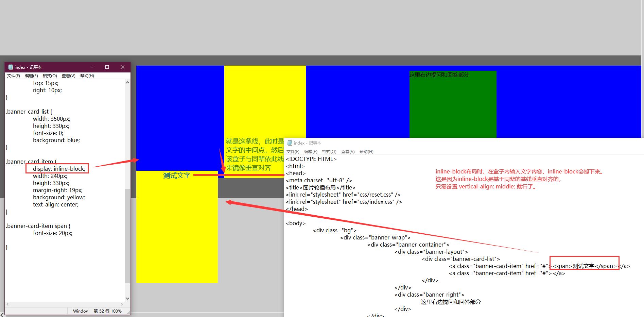Click '<title>图片轮播布局</title>' line
Image resolution: width=644 pixels, height=317 pixels.
[x=320, y=187]
